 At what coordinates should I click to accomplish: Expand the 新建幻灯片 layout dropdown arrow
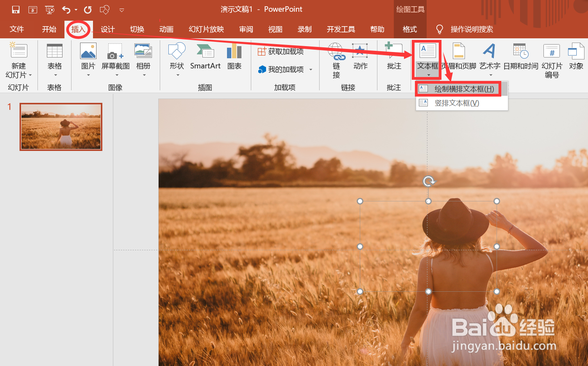(x=30, y=75)
